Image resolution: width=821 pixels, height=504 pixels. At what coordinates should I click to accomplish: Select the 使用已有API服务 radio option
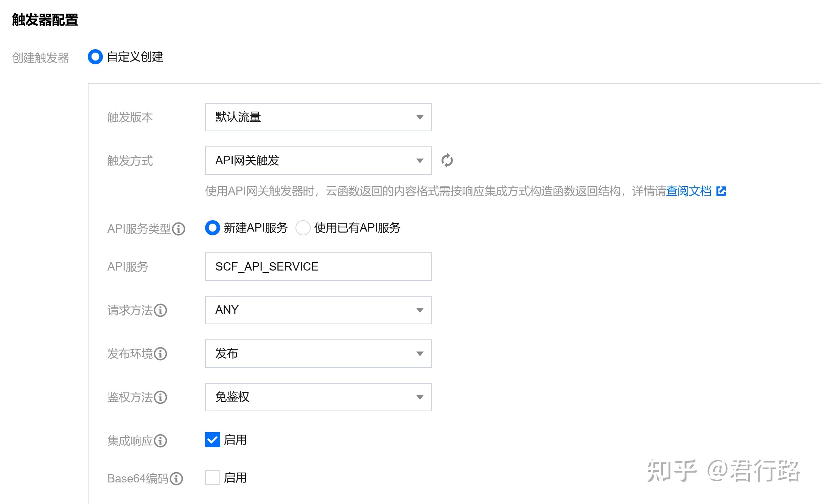click(303, 228)
